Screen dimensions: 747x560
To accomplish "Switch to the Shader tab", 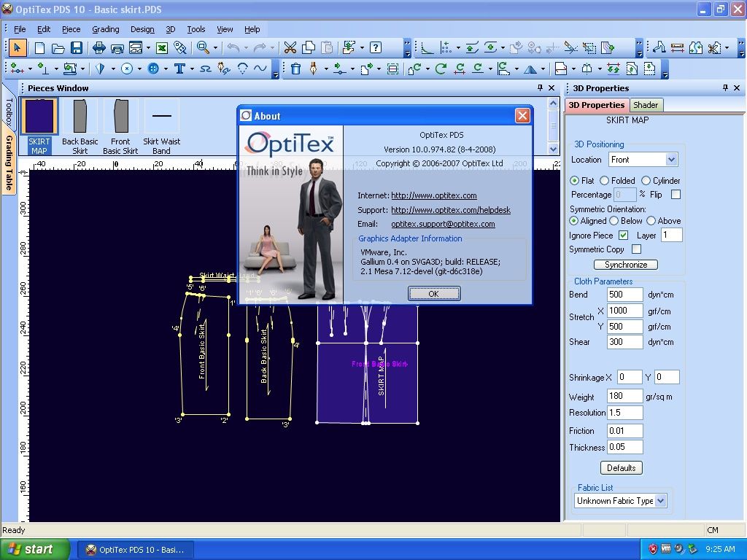I will pos(646,105).
